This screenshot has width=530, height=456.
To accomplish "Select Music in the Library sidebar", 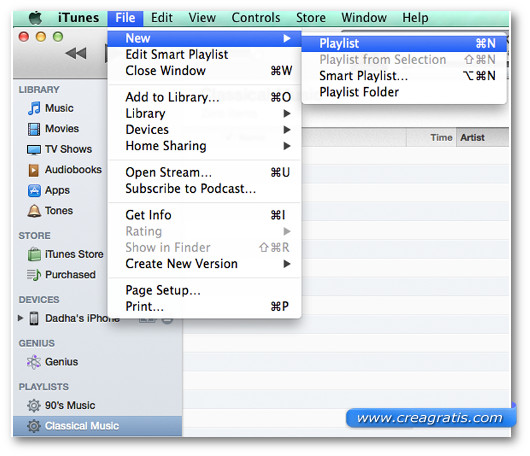I will coord(59,108).
